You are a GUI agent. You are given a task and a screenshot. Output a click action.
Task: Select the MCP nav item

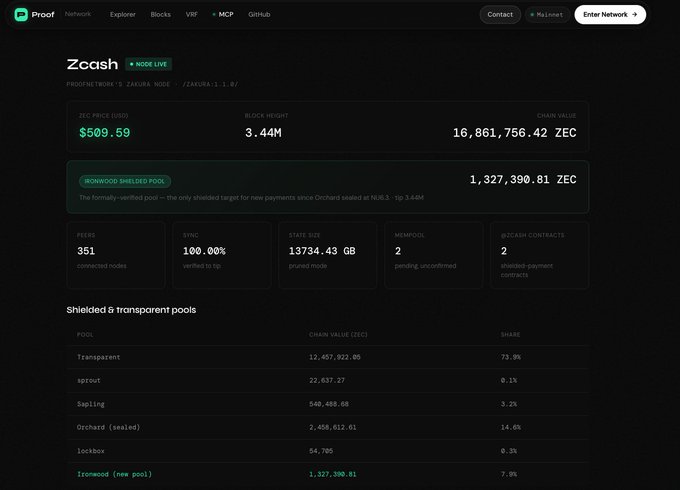[223, 15]
